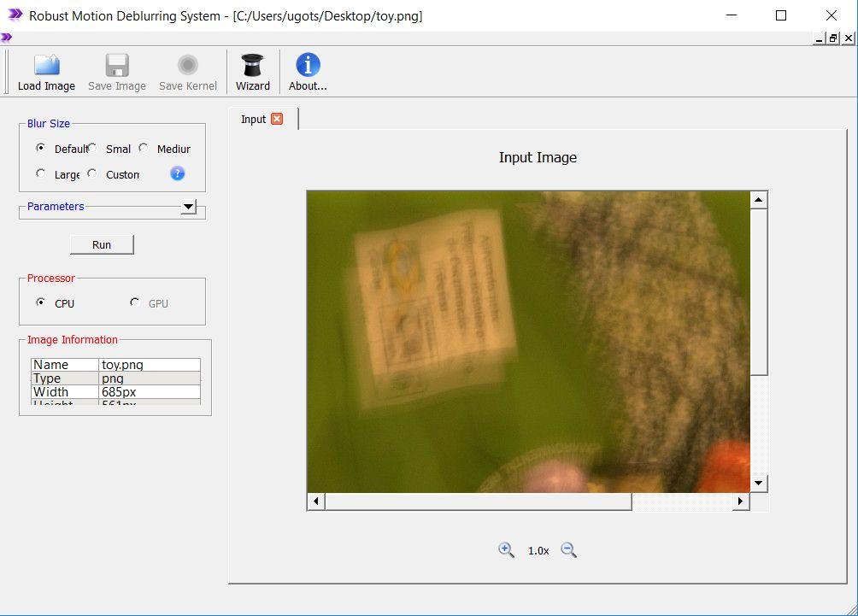The width and height of the screenshot is (858, 616).
Task: Select the Default blur size
Action: click(x=40, y=148)
